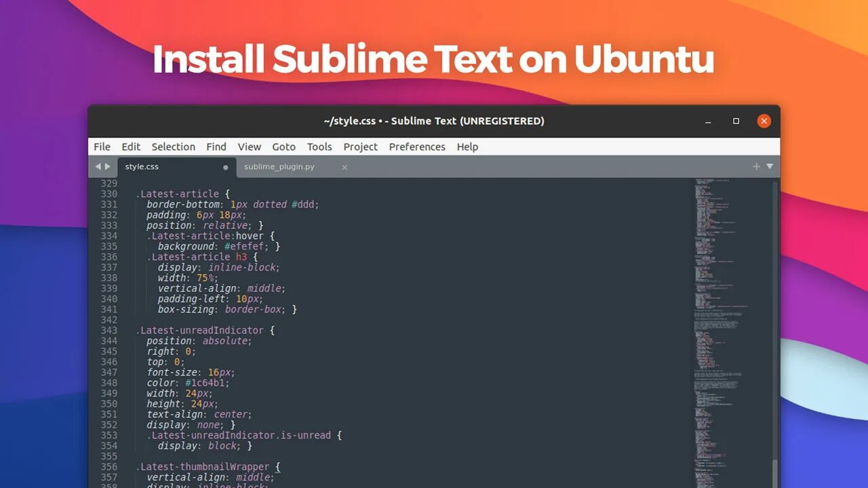
Task: Go to previous tab with left arrow
Action: pos(98,166)
